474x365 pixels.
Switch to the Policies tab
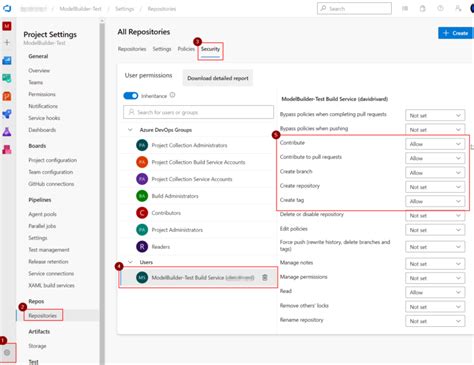pos(186,49)
